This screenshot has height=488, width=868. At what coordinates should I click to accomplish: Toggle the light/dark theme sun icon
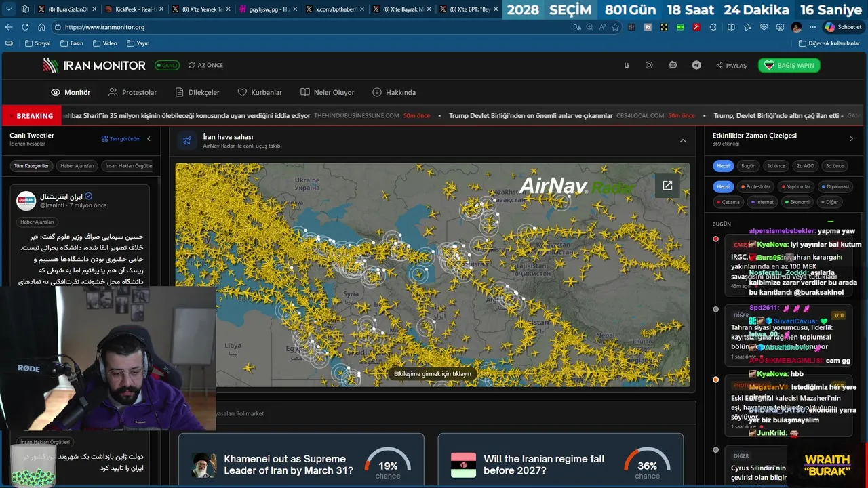point(649,66)
